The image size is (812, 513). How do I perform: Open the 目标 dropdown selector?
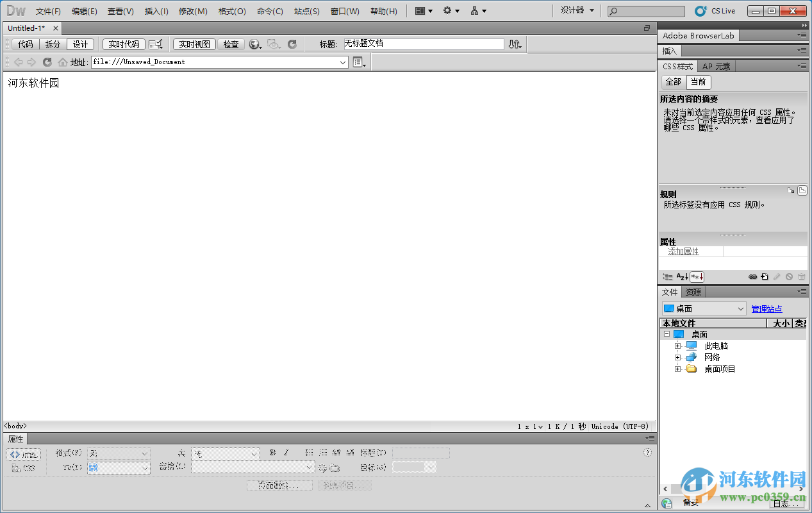414,467
